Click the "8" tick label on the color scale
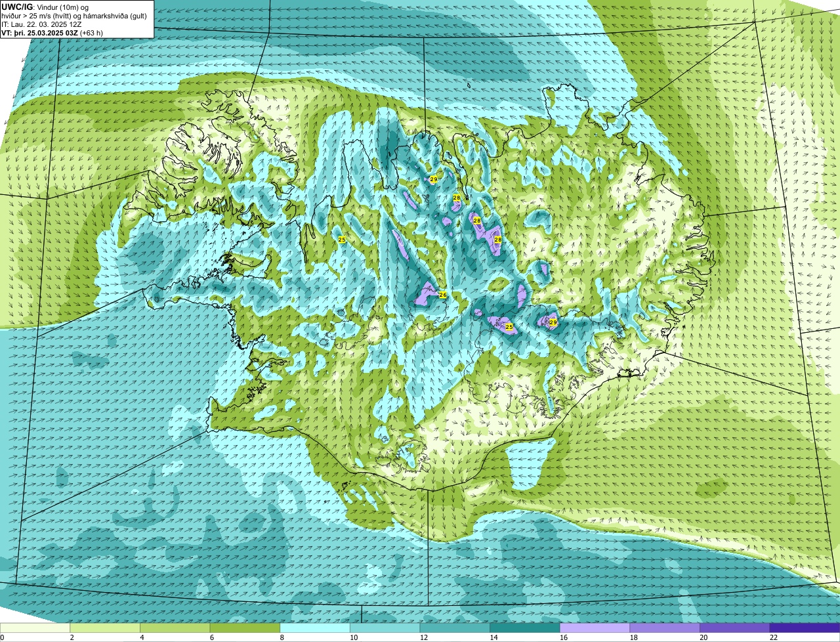 coord(282,637)
